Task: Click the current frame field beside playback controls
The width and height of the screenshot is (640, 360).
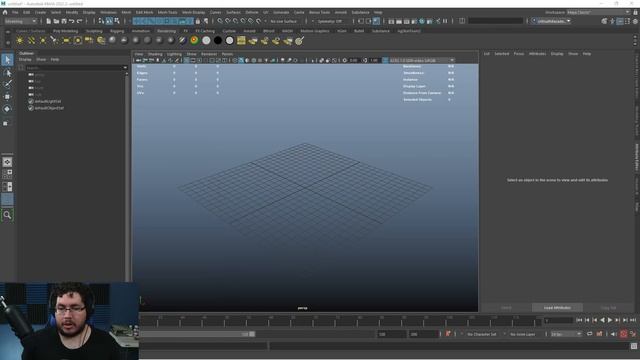Action: (558, 320)
